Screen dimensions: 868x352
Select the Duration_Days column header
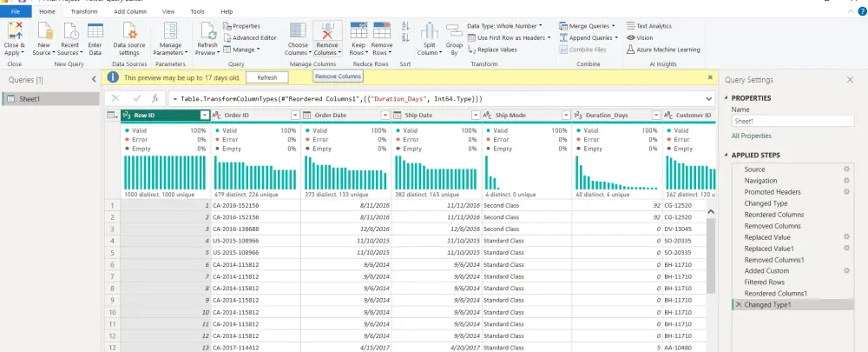tap(616, 116)
